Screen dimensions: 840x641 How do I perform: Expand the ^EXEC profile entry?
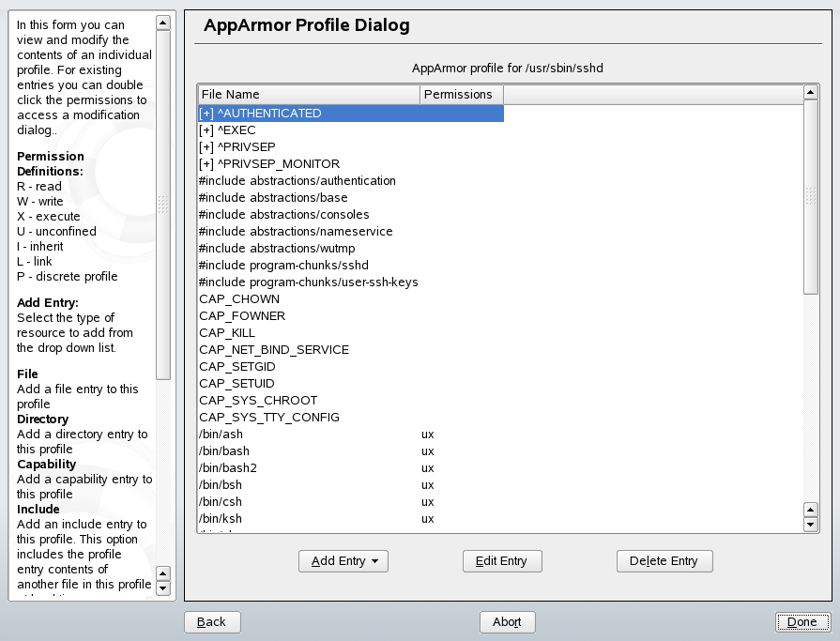tap(205, 130)
